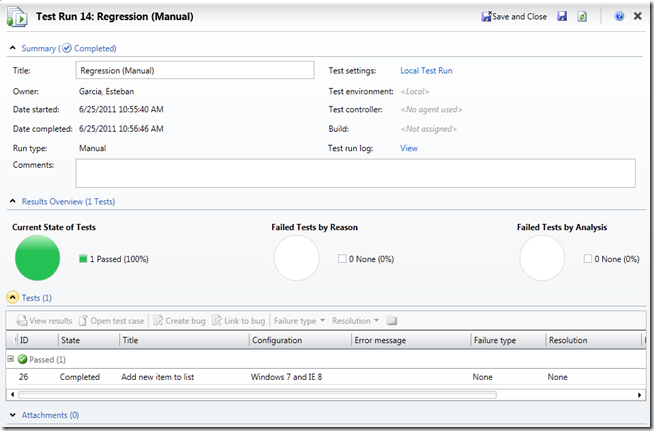Click in the Comments text box
This screenshot has height=431, width=654.
(x=355, y=173)
